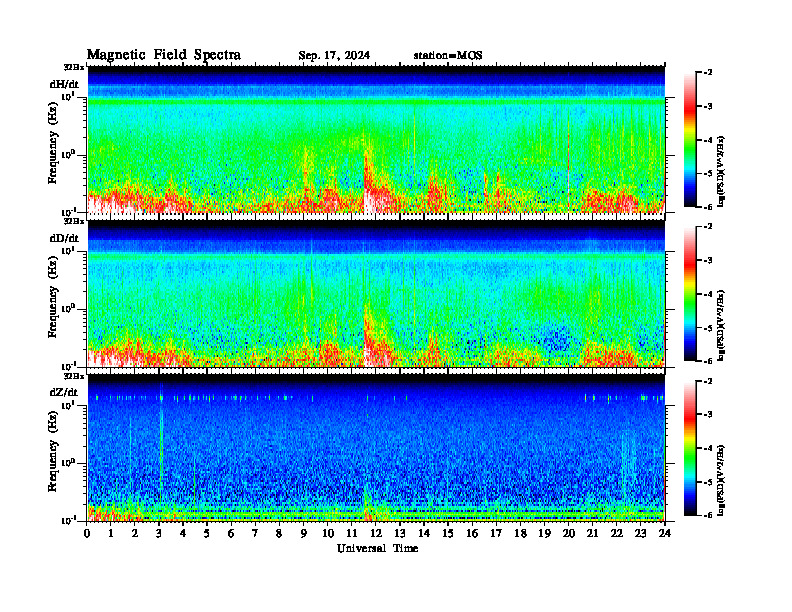Click the "5" hour tick label
This screenshot has width=792, height=612.
[207, 534]
